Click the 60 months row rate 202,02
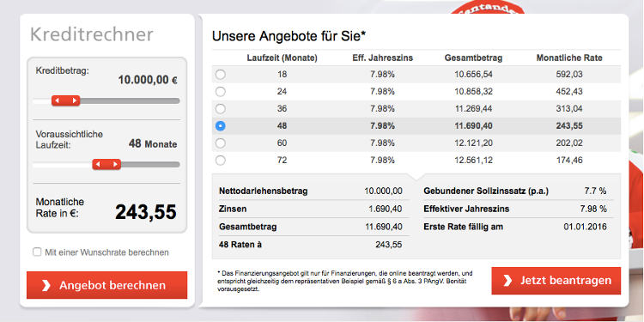This screenshot has width=644, height=322. tap(569, 143)
